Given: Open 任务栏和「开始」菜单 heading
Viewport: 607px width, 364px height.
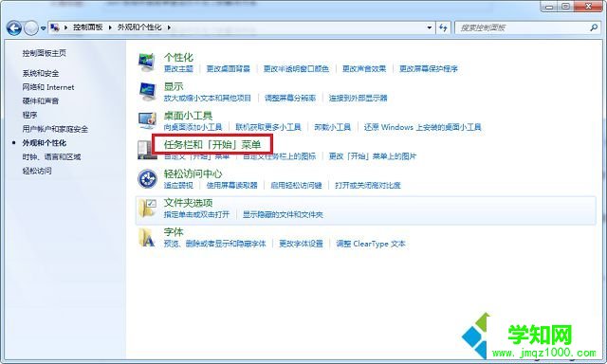Looking at the screenshot, I should [212, 145].
